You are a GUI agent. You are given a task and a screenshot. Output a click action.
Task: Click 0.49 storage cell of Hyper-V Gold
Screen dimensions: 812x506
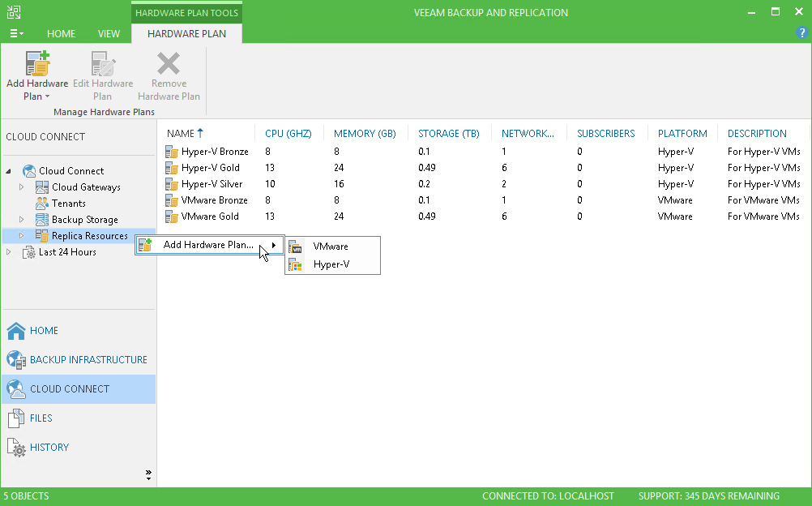(427, 168)
